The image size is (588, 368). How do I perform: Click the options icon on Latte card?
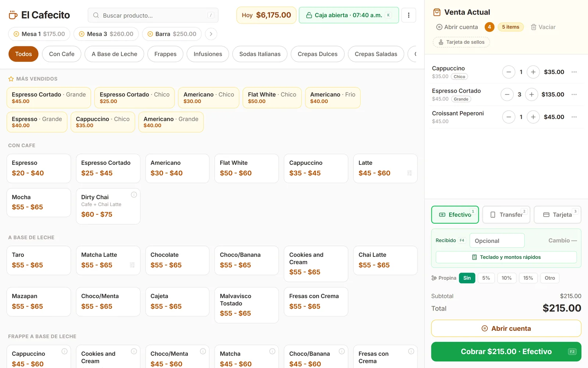[409, 173]
